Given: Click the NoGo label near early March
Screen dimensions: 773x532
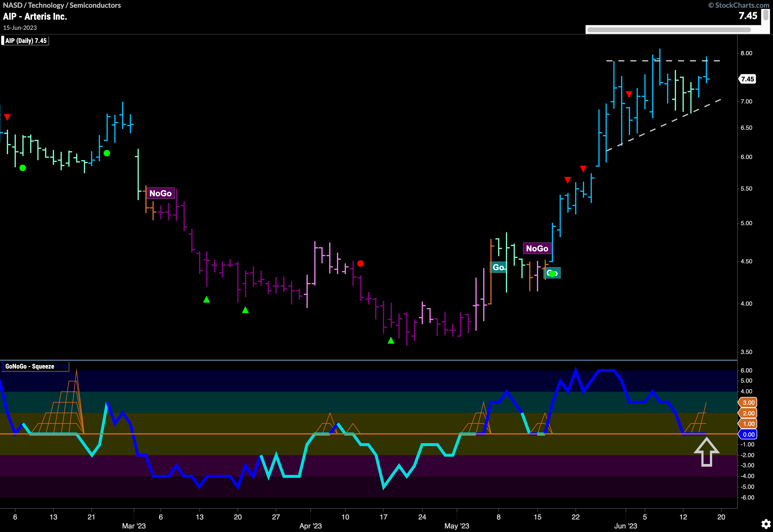Looking at the screenshot, I should pos(161,193).
